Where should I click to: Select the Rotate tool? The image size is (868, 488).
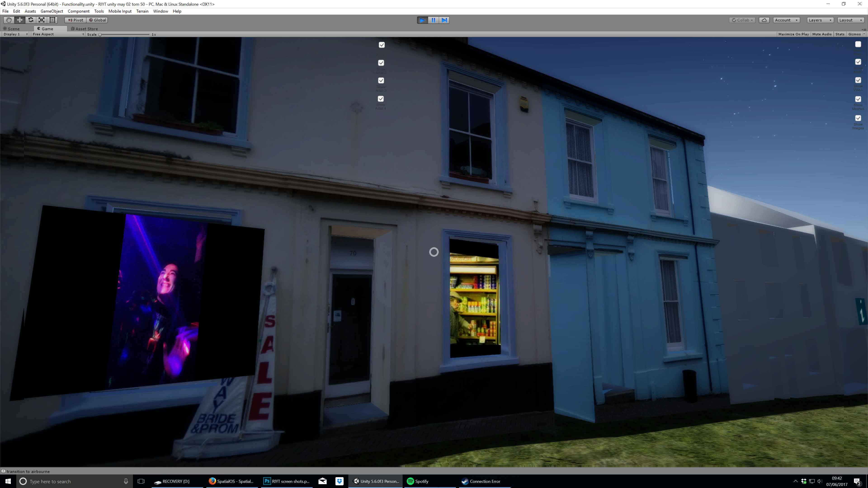pos(31,20)
